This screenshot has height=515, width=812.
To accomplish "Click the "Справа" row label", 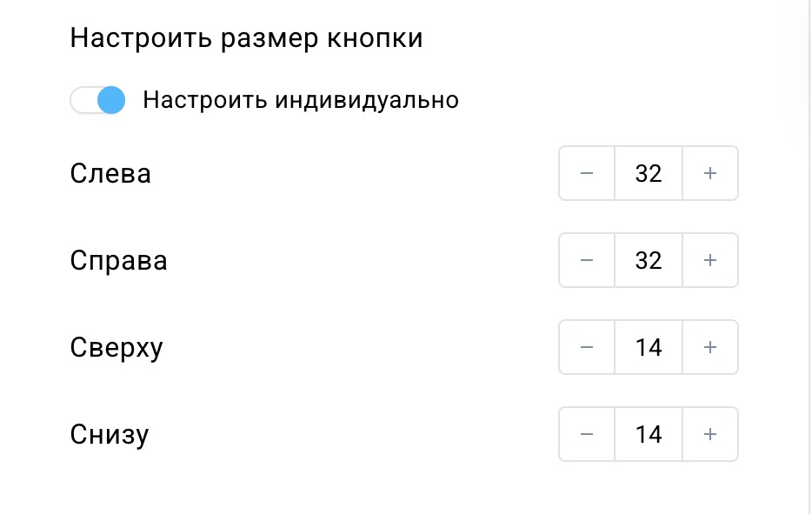I will [x=119, y=260].
